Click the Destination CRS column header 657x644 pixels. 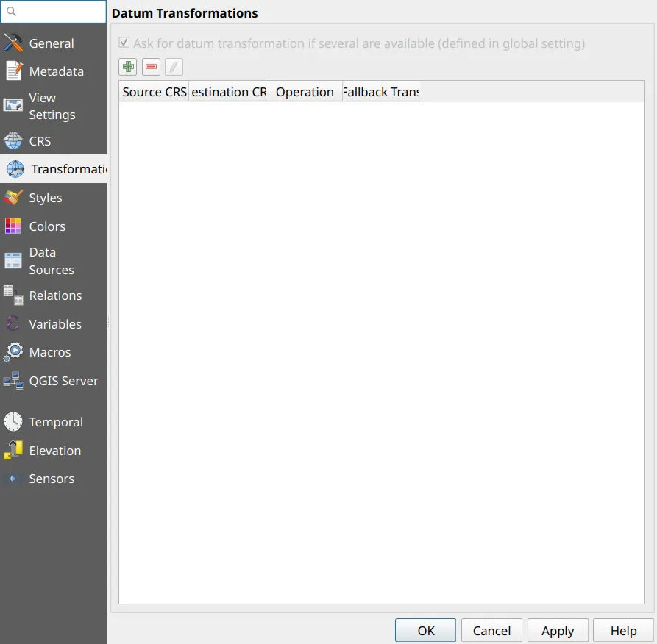(x=227, y=92)
